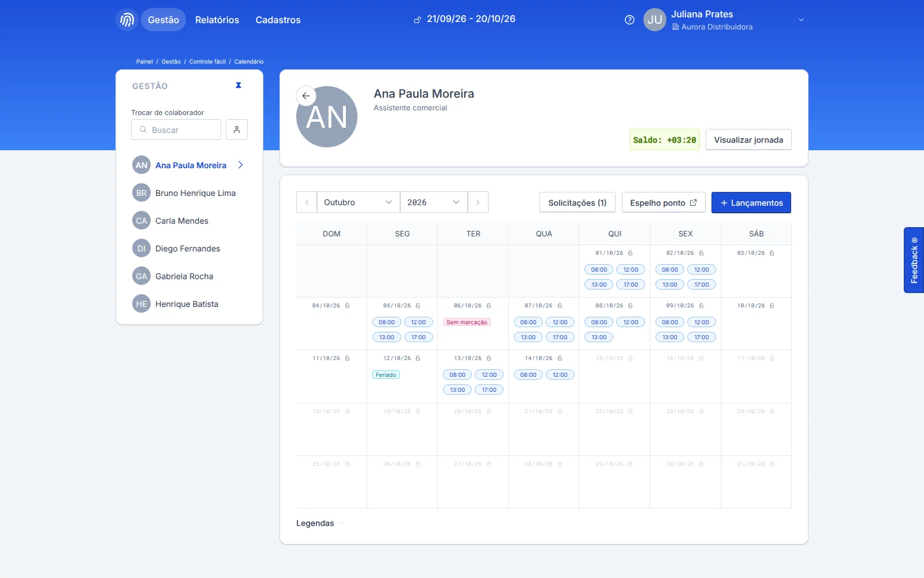Open the help question mark icon

pos(629,20)
